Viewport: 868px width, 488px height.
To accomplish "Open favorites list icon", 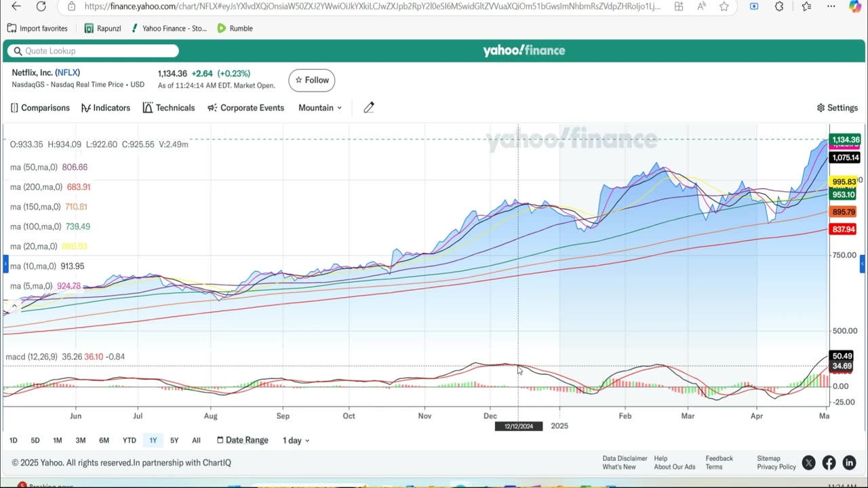I will coord(806,6).
